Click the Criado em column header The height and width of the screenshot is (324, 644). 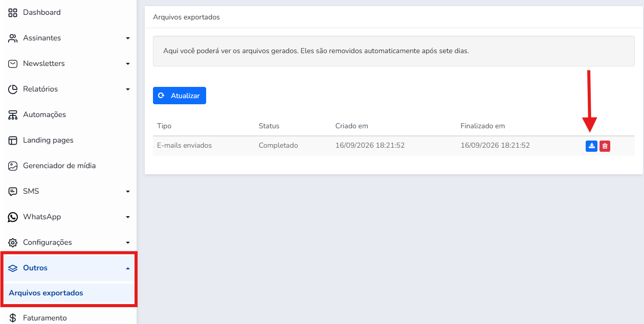point(352,126)
